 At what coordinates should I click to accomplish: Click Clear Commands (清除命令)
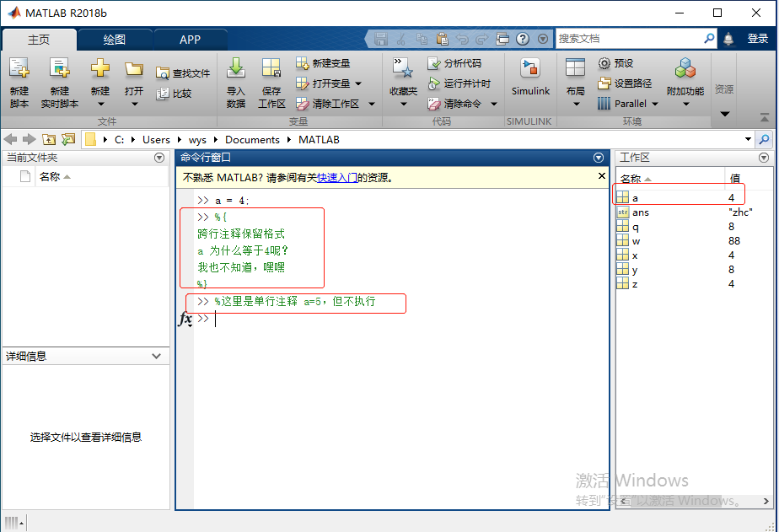[x=454, y=104]
